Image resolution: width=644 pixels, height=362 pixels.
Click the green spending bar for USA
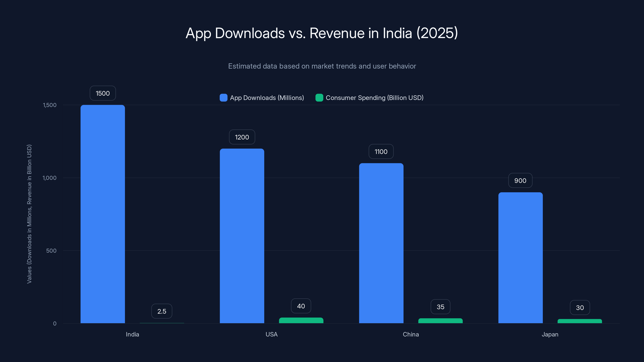pos(301,321)
